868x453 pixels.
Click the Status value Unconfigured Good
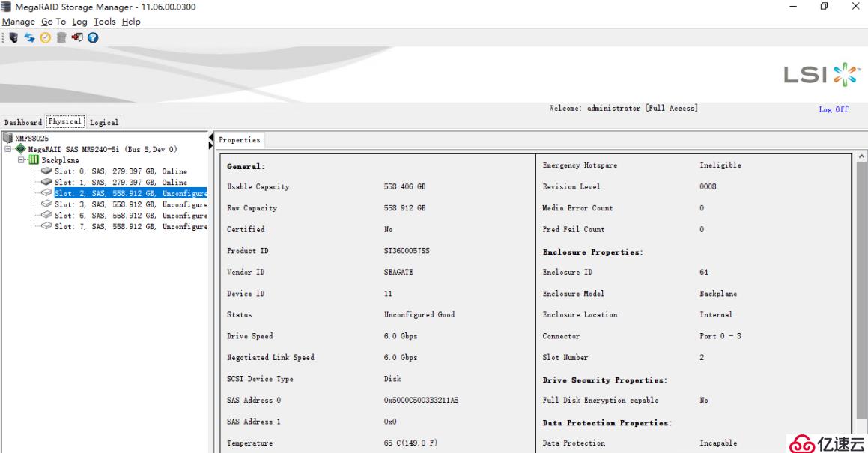click(419, 314)
